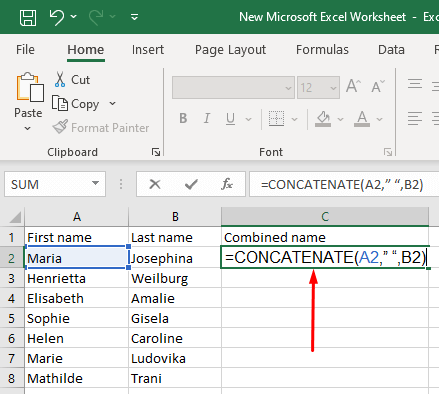This screenshot has width=439, height=394.
Task: Select the cell containing Weilburg
Action: click(175, 278)
